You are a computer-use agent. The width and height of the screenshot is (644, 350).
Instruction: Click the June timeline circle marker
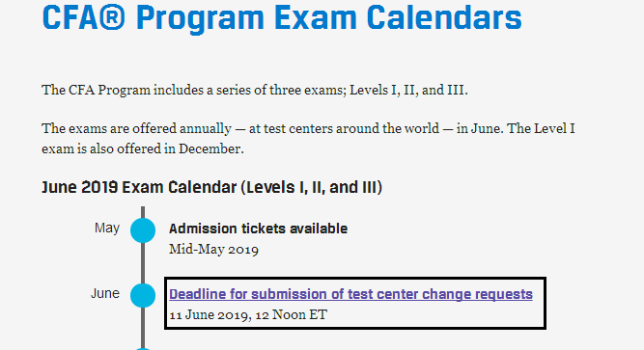point(143,295)
